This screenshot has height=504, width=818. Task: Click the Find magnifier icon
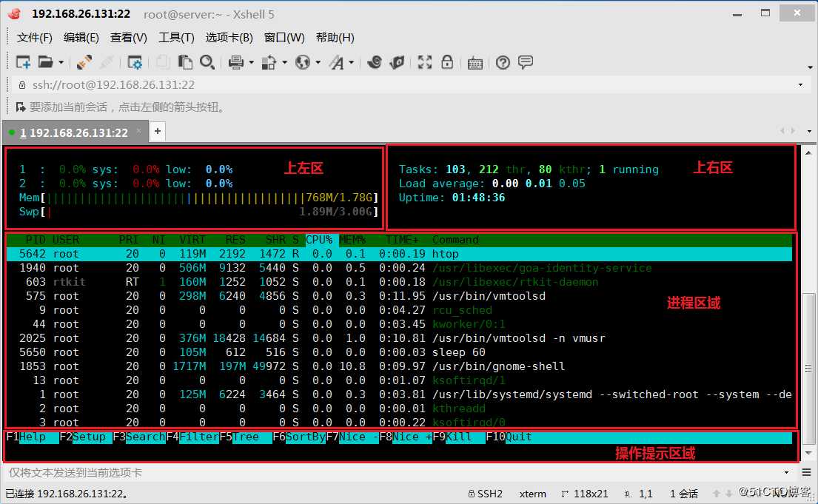click(x=207, y=63)
